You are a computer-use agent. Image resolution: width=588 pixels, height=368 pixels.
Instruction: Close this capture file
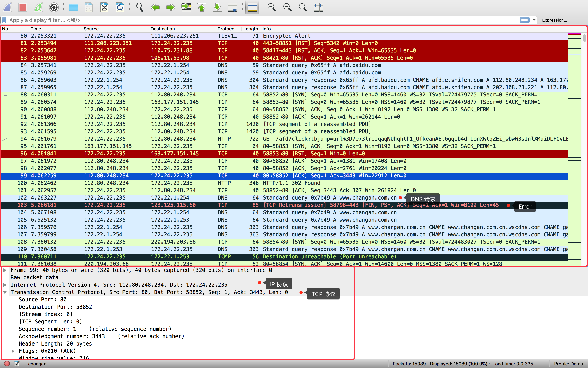(105, 7)
